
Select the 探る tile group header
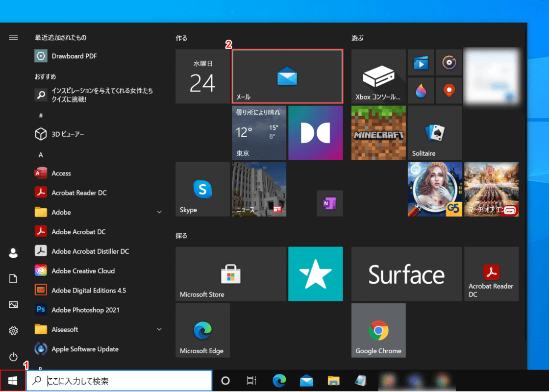(x=181, y=236)
